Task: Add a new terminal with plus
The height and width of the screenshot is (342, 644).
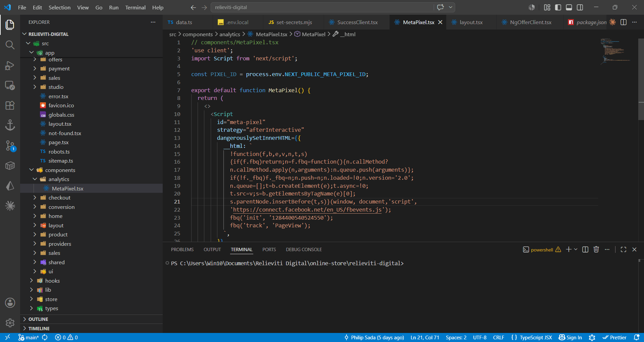Action: tap(569, 249)
